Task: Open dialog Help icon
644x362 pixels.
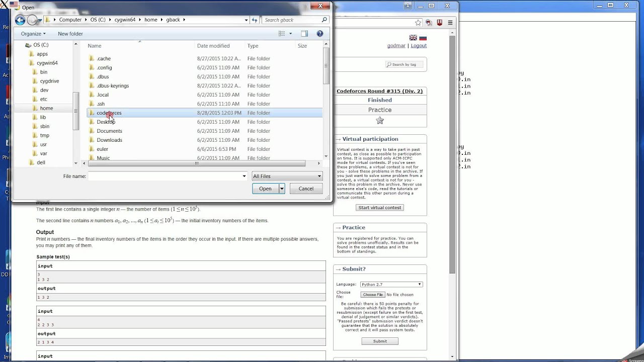Action: pyautogui.click(x=320, y=34)
